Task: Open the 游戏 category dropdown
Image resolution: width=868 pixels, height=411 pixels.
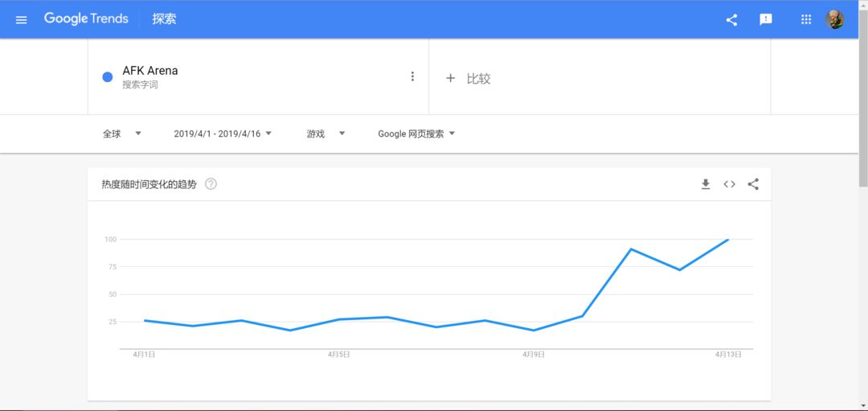Action: click(326, 134)
